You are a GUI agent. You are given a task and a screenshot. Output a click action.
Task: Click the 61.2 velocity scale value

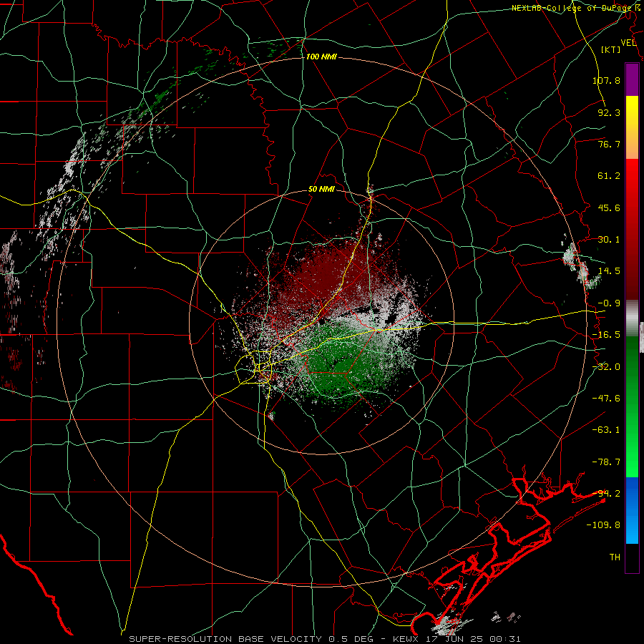pyautogui.click(x=609, y=176)
